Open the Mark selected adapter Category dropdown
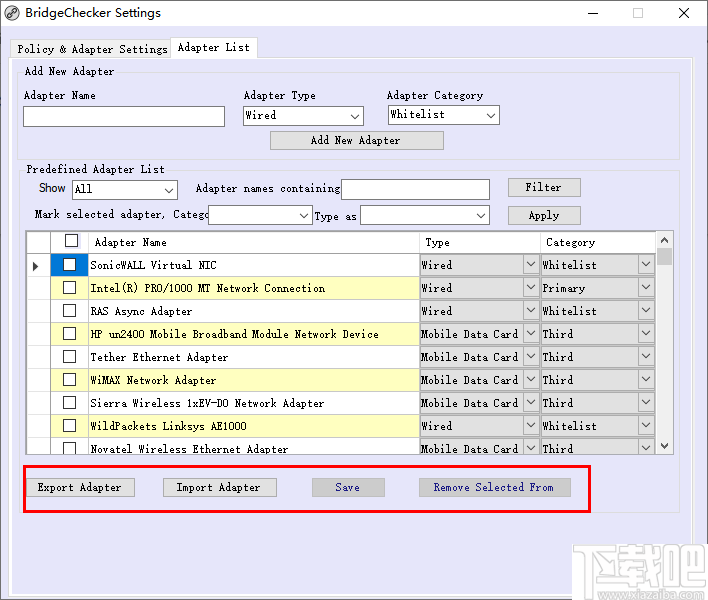Image resolution: width=708 pixels, height=600 pixels. tap(260, 215)
